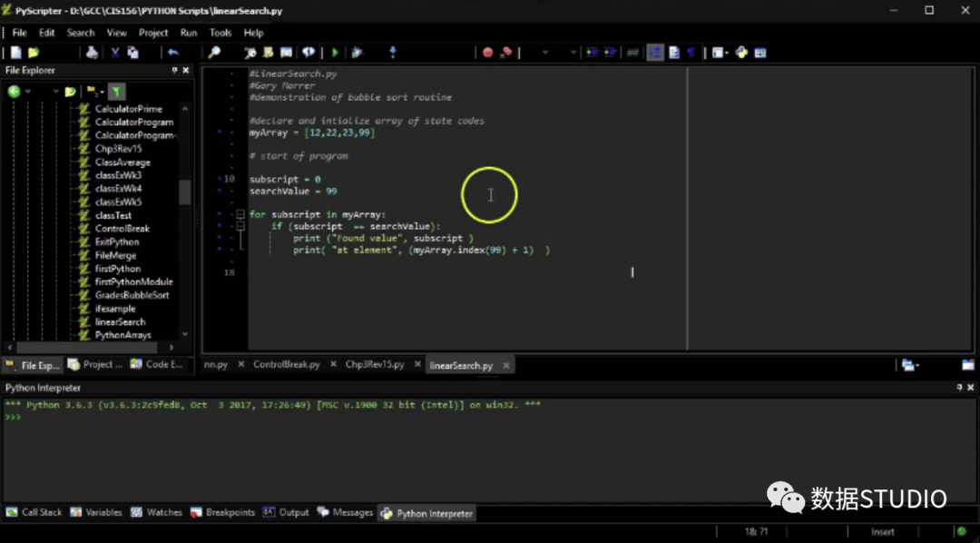The width and height of the screenshot is (980, 543).
Task: Click the document page icon in toolbar
Action: [673, 53]
